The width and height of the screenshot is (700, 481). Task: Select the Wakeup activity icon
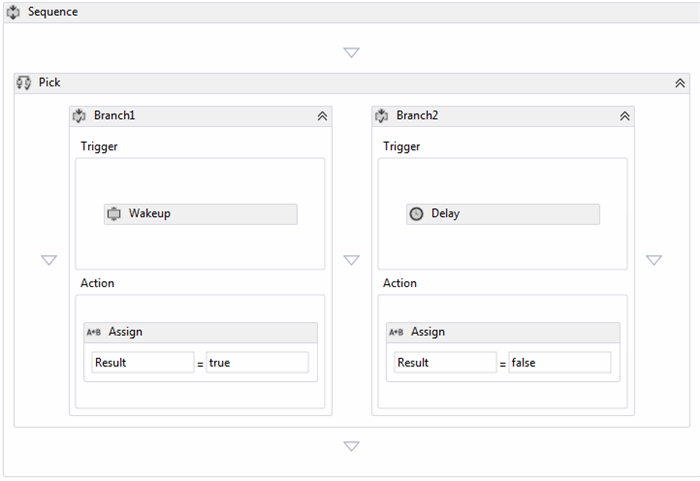[x=115, y=214]
